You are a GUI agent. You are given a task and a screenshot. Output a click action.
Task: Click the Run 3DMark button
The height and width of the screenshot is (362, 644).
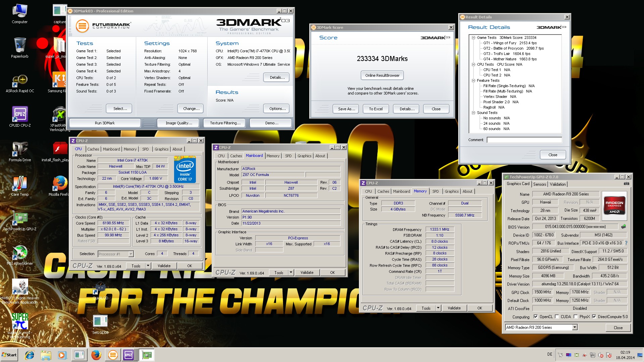click(x=105, y=123)
